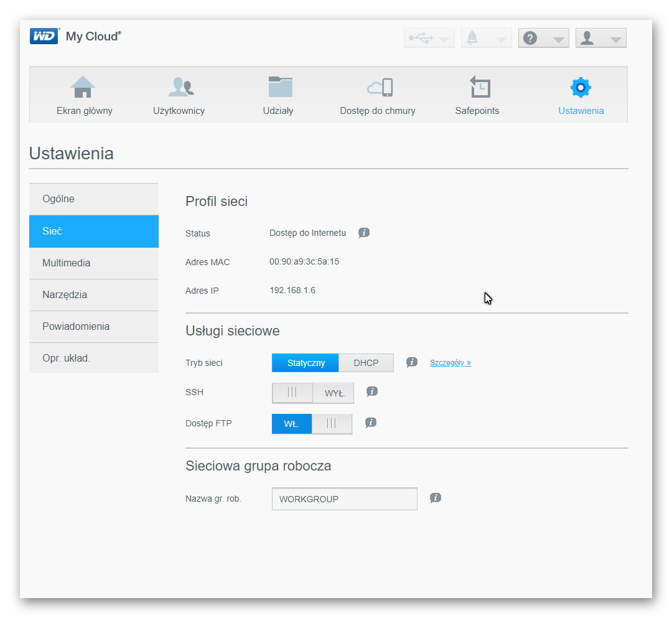Open the USB devices menu icon
Viewport: 672px width, 618px height.
pos(421,38)
